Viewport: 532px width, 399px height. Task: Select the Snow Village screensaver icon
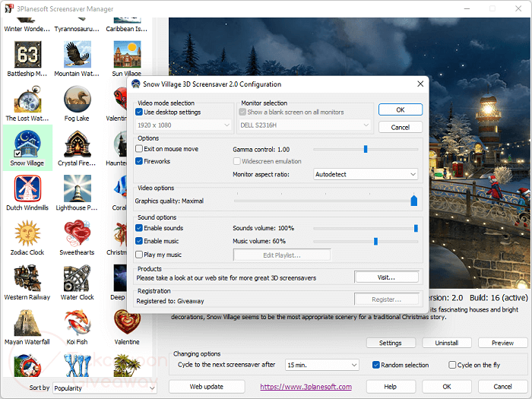(27, 144)
